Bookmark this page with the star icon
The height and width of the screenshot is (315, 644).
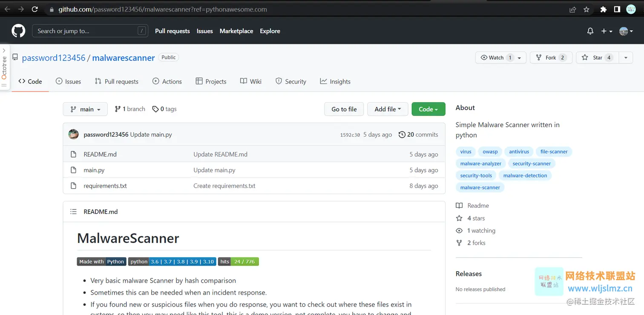586,9
